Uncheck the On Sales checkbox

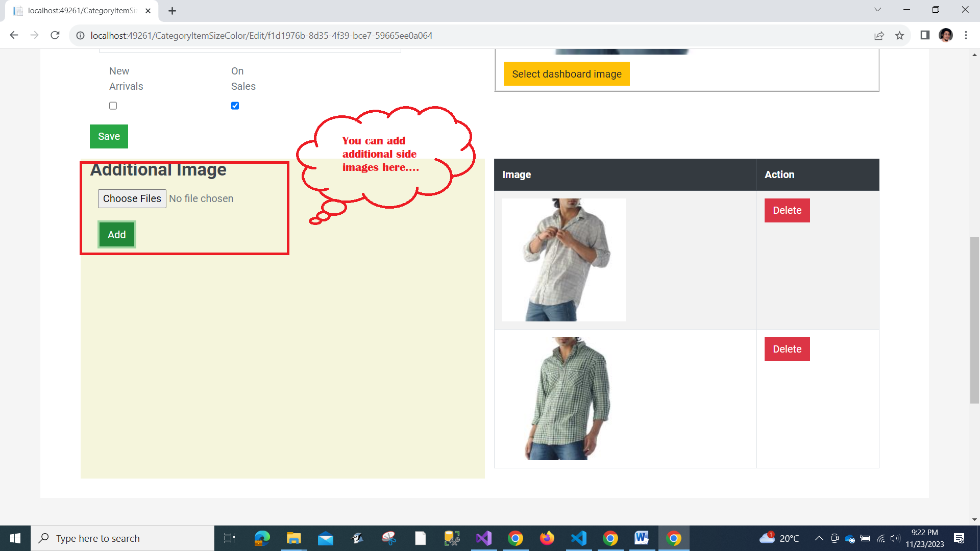(x=235, y=106)
